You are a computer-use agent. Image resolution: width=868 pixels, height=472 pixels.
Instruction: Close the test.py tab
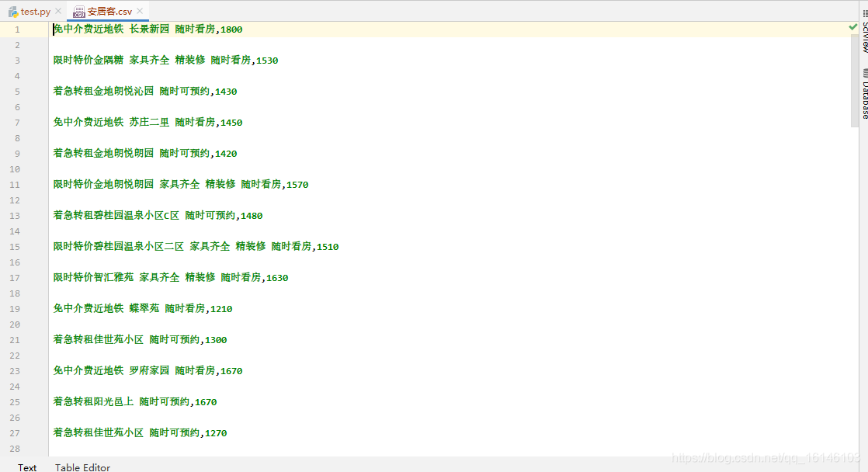pos(58,11)
